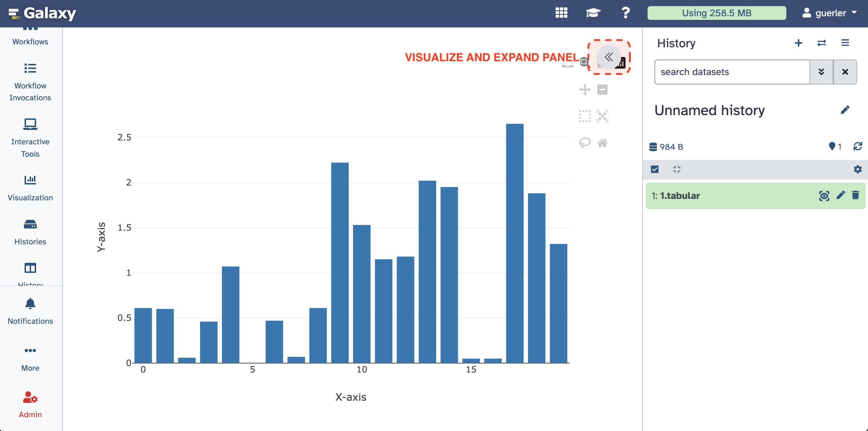Click the autoscale axes icon

tap(602, 116)
